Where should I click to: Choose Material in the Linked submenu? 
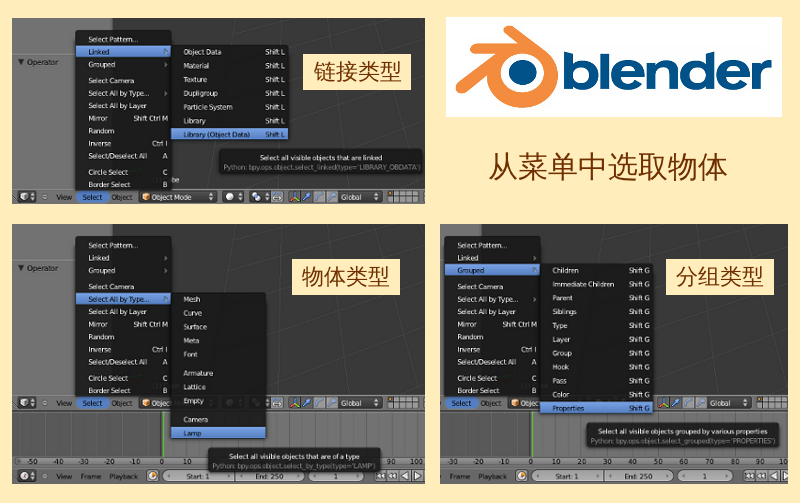pyautogui.click(x=230, y=66)
